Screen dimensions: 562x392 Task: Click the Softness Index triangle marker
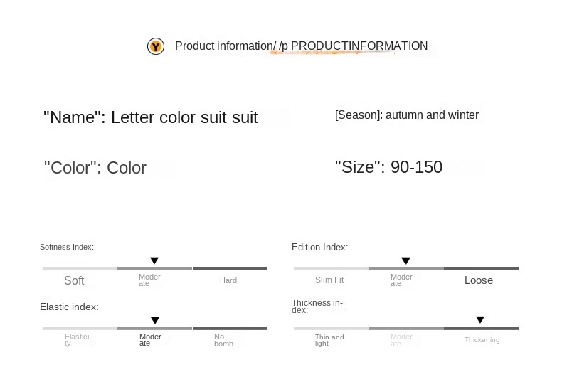coord(154,261)
